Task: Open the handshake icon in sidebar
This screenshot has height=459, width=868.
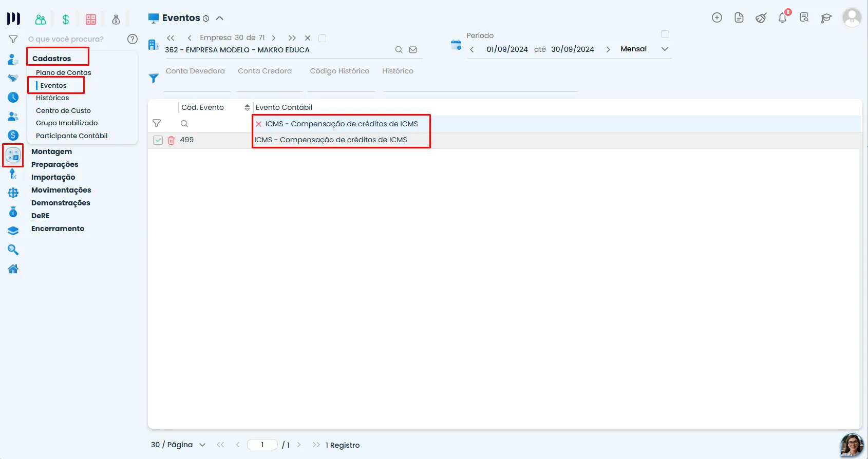Action: [13, 79]
